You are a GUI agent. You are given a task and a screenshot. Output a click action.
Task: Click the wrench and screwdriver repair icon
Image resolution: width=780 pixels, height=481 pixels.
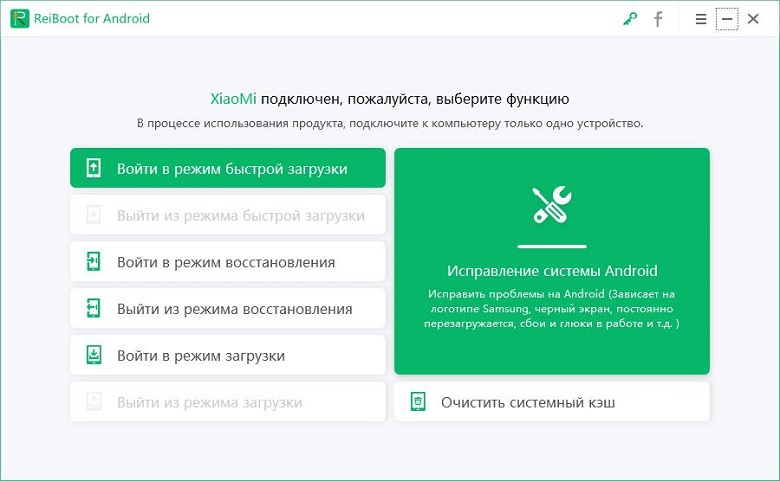(x=552, y=204)
